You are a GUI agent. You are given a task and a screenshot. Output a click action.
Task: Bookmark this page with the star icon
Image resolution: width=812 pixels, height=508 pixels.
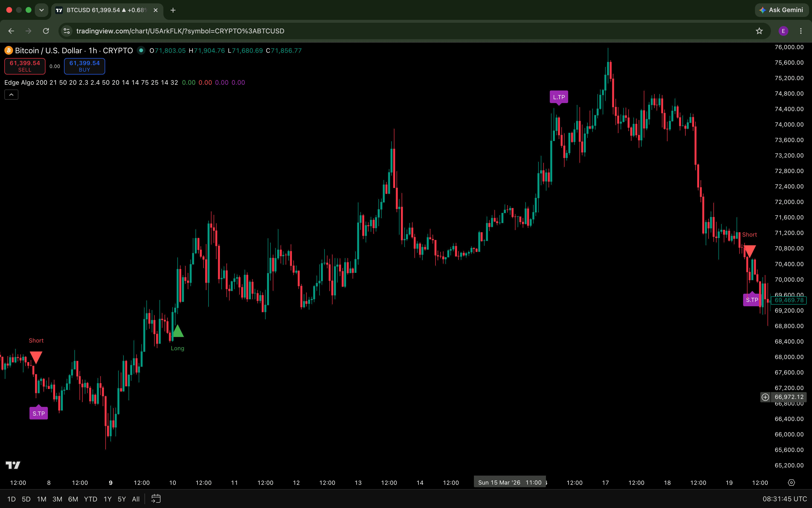point(759,31)
